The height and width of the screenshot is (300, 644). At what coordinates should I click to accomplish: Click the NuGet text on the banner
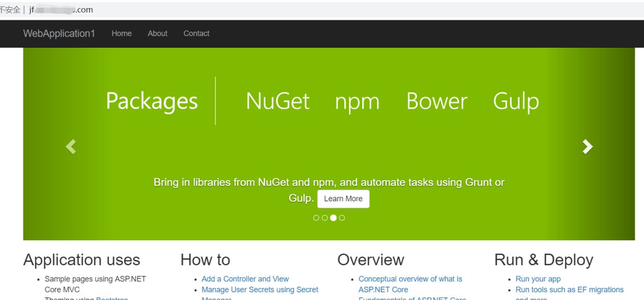pos(278,101)
